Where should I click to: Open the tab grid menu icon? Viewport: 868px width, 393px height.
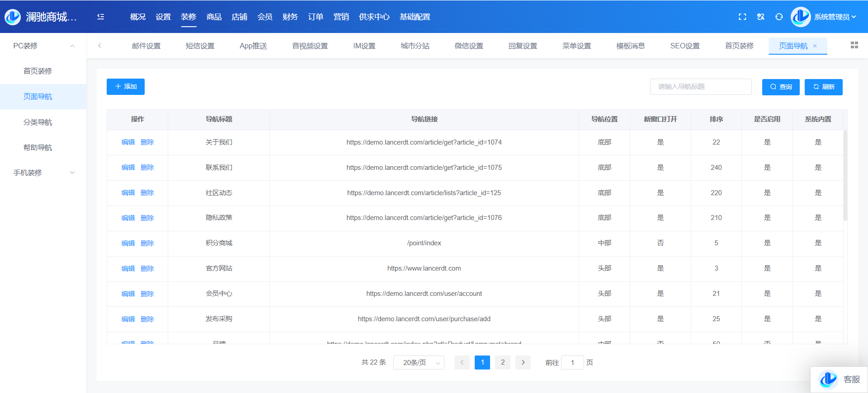(854, 45)
